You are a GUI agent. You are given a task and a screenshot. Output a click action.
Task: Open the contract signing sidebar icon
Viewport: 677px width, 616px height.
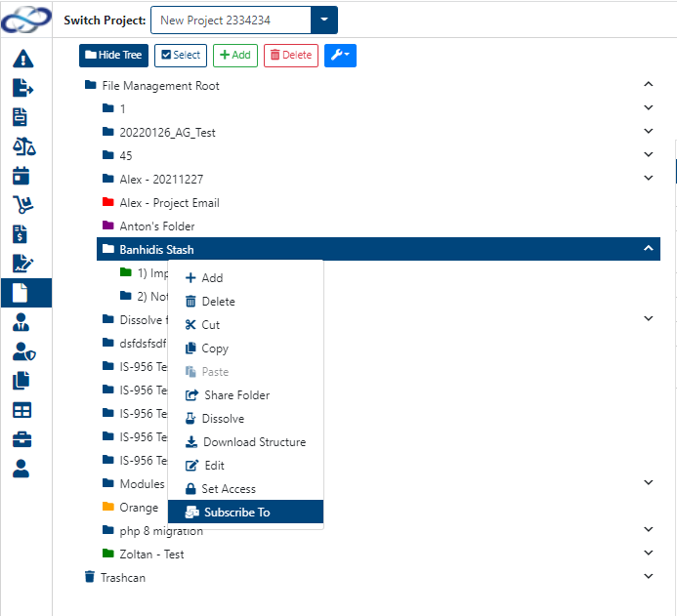[22, 264]
